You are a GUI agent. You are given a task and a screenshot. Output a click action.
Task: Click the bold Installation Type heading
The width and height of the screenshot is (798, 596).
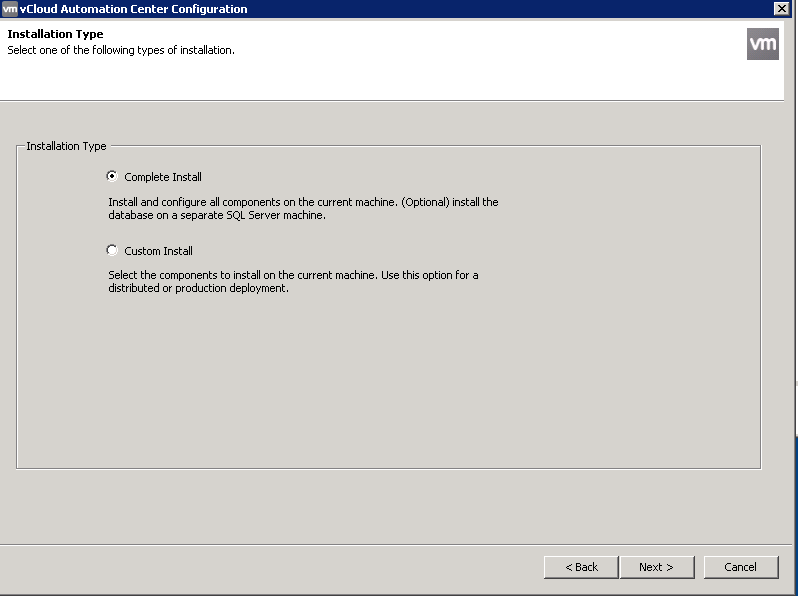point(55,34)
